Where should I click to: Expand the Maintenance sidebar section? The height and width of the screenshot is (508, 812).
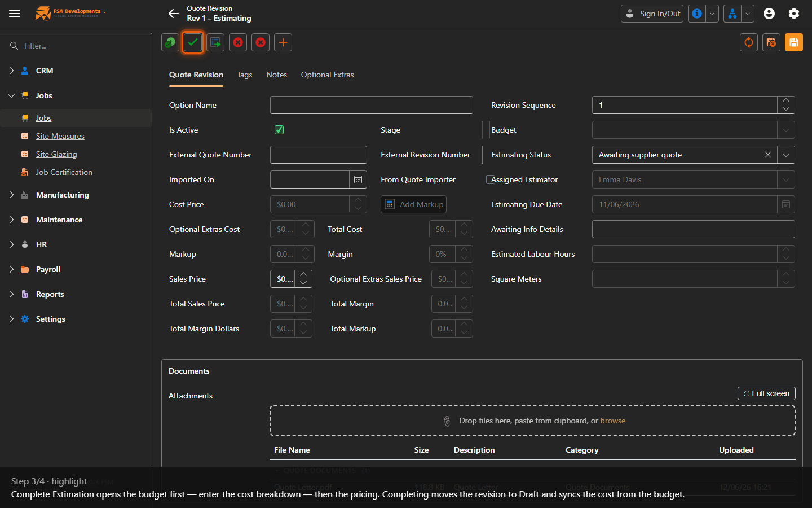[11, 220]
